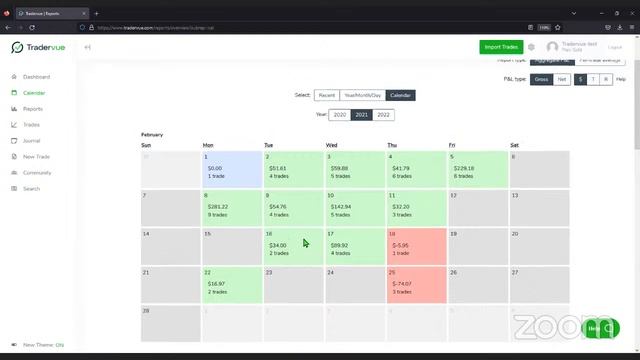The height and width of the screenshot is (360, 640).
Task: Open the Journal sidebar icon
Action: point(14,140)
